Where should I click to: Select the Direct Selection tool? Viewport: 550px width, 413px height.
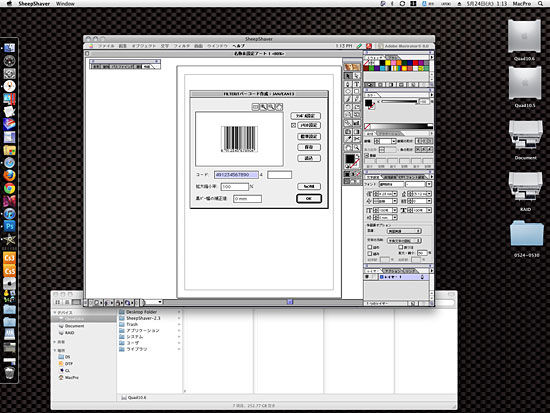pyautogui.click(x=356, y=76)
